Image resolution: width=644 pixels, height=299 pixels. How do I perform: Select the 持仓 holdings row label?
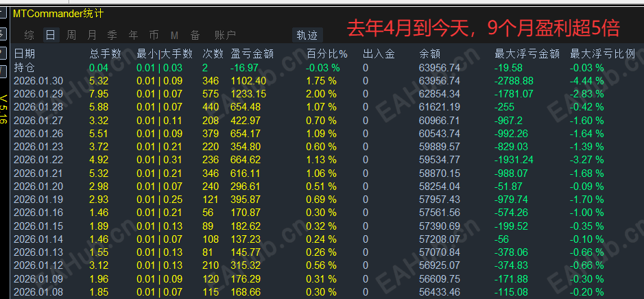24,67
